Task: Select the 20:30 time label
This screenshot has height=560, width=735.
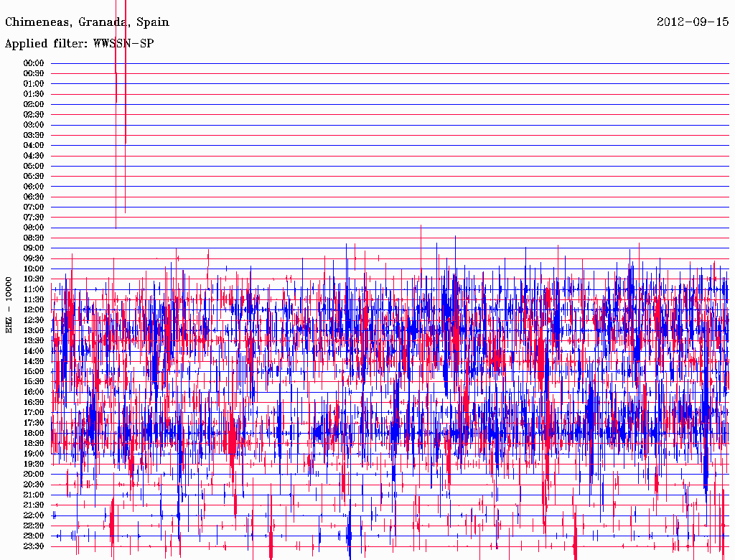Action: click(34, 485)
